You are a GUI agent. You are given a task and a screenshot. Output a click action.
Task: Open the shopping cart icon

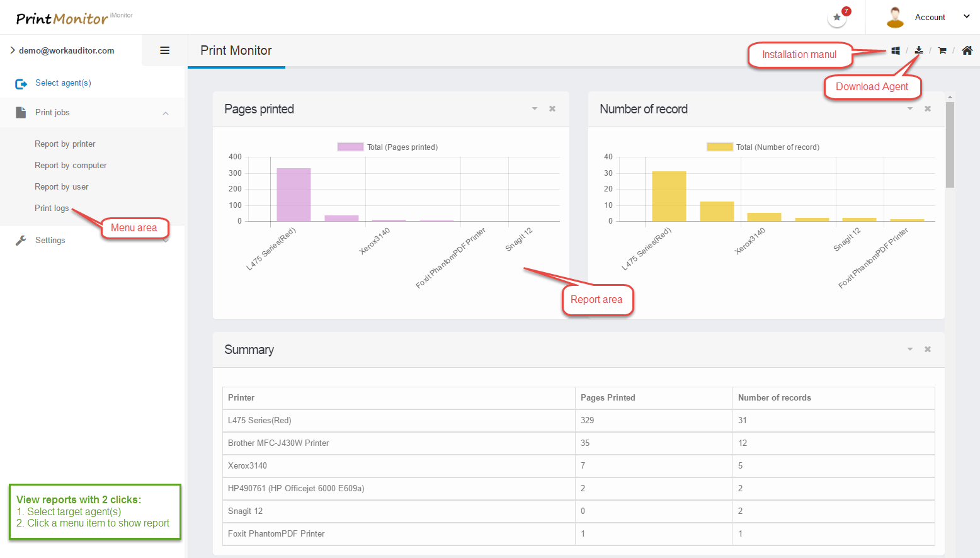coord(942,51)
